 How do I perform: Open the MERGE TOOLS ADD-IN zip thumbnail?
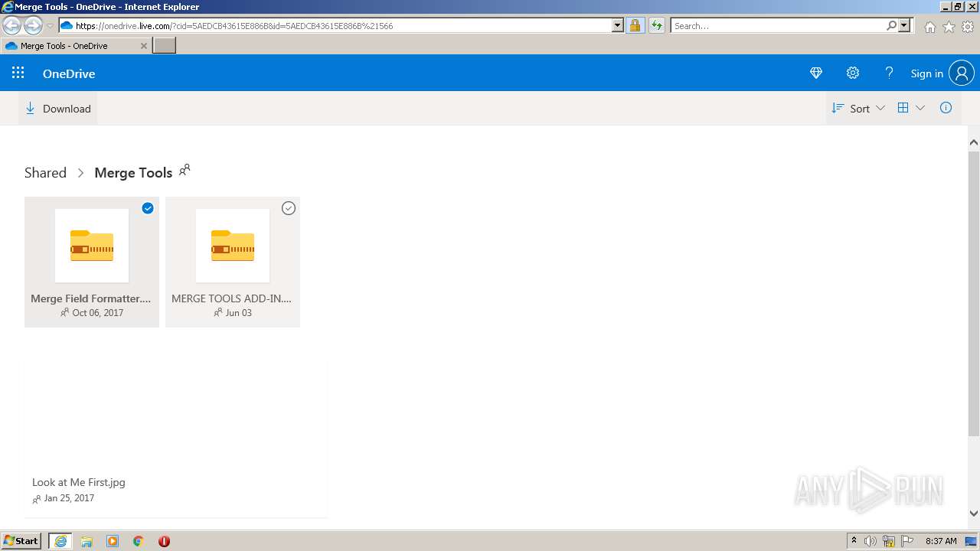(x=233, y=246)
